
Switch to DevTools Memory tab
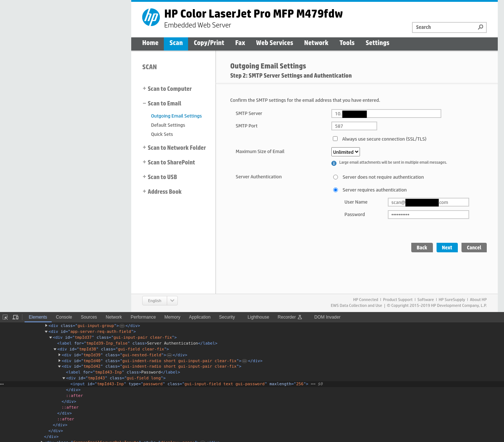(x=172, y=317)
